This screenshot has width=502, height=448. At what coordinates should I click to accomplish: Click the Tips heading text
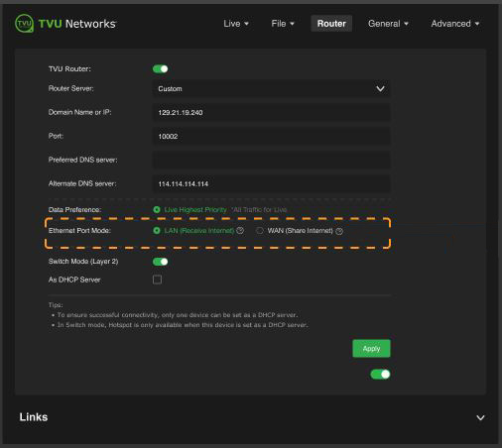click(x=56, y=304)
